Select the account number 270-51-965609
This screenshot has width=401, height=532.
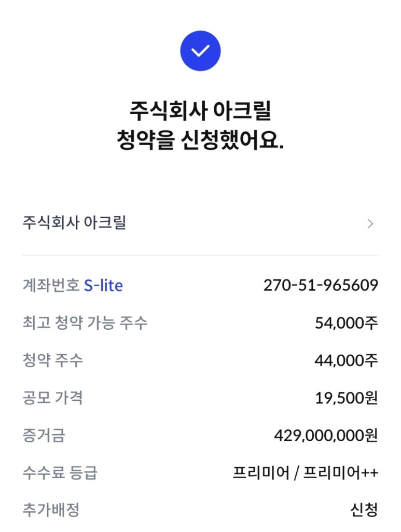pos(321,285)
